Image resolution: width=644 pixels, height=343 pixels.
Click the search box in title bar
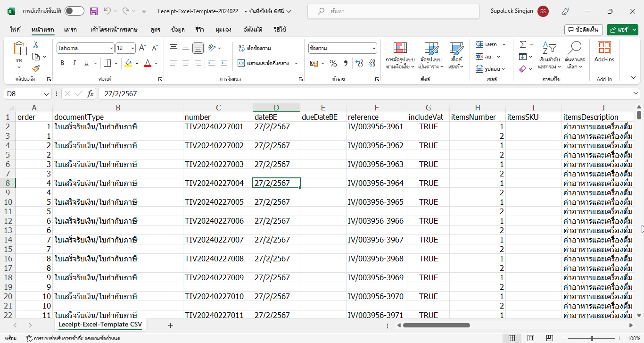point(393,11)
